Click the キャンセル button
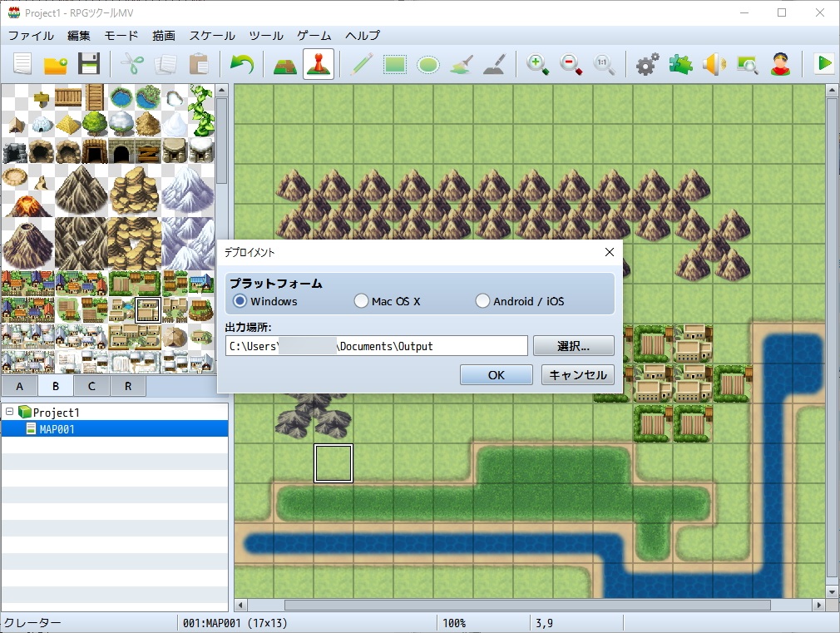The image size is (840, 633). 578,374
